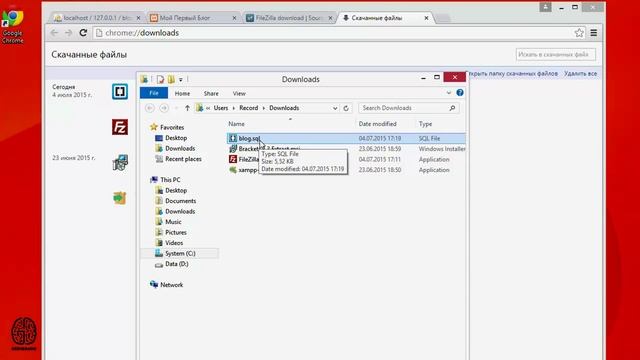Click Record breadcrumb in address bar
Screen dimensions: 640x360
pos(249,108)
